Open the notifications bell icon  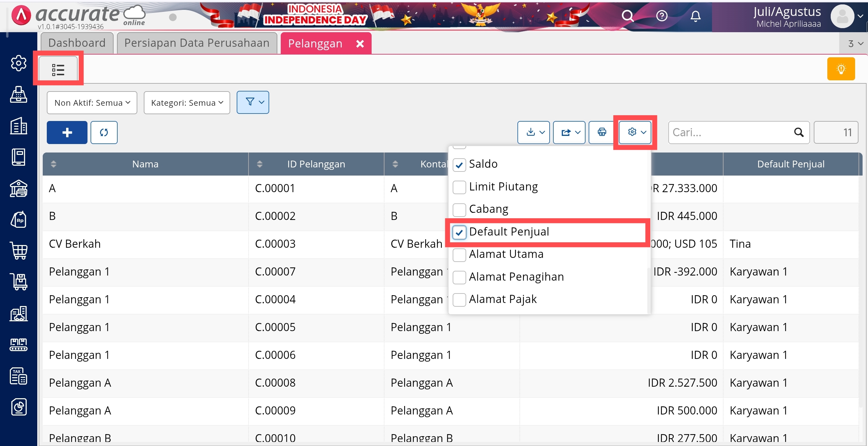695,16
